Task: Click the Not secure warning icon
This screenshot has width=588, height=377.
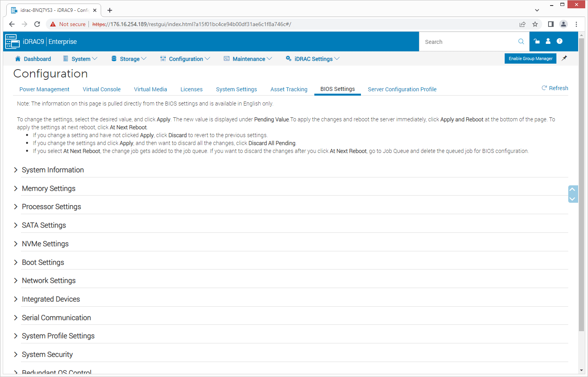Action: [x=53, y=24]
